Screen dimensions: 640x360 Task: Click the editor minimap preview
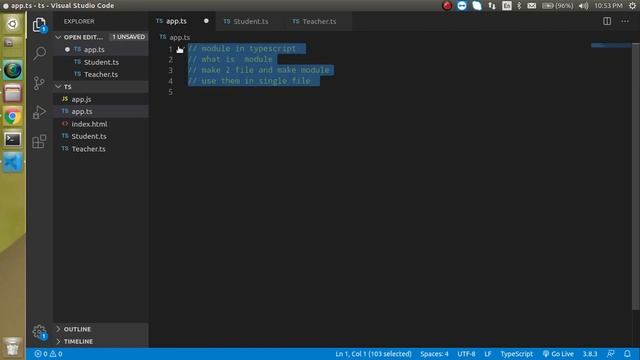(x=611, y=45)
